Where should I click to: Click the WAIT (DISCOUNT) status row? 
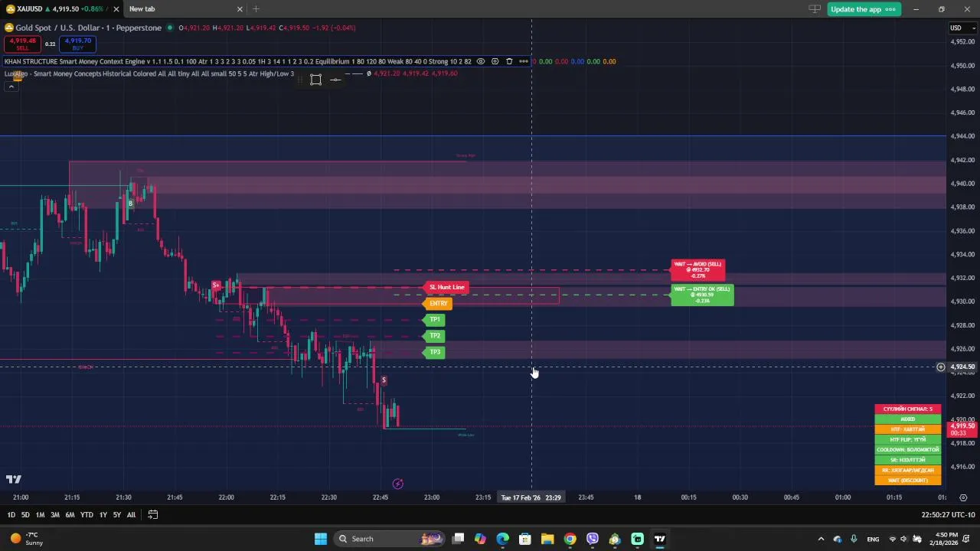pyautogui.click(x=908, y=481)
